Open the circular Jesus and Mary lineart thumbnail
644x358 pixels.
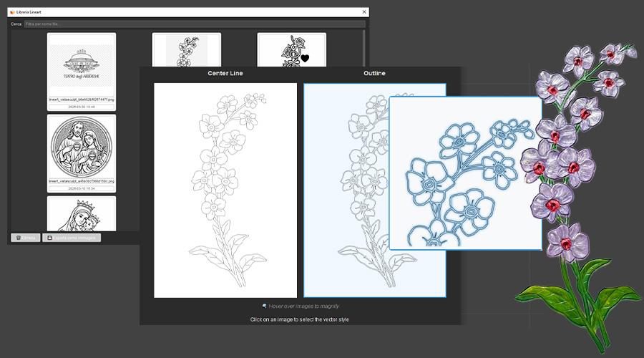point(81,147)
